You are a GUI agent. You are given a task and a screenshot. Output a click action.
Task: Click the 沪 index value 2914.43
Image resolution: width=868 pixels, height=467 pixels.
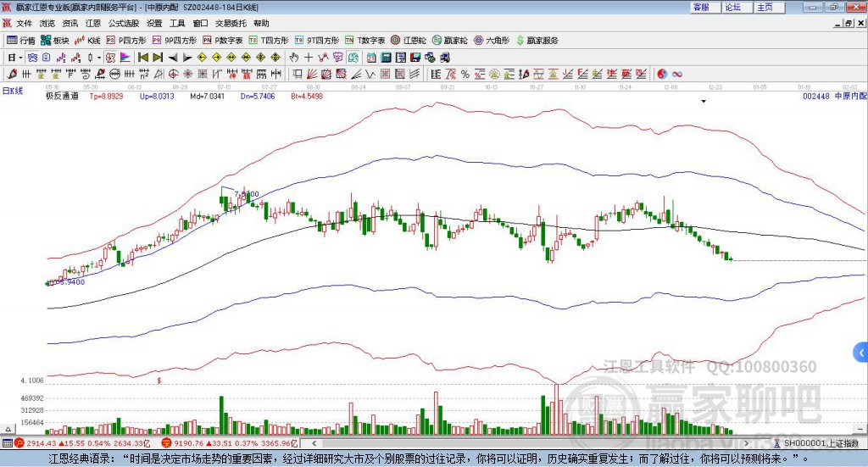click(41, 443)
